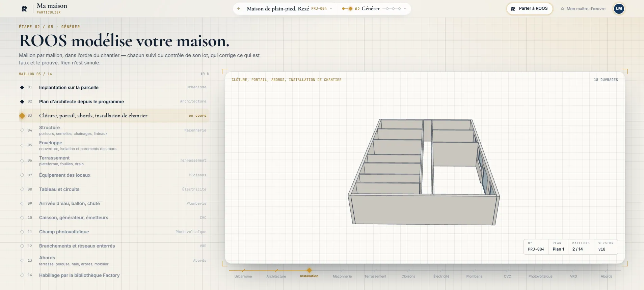Click the Électricité timeline stage
The width and height of the screenshot is (644, 290).
pos(441,273)
